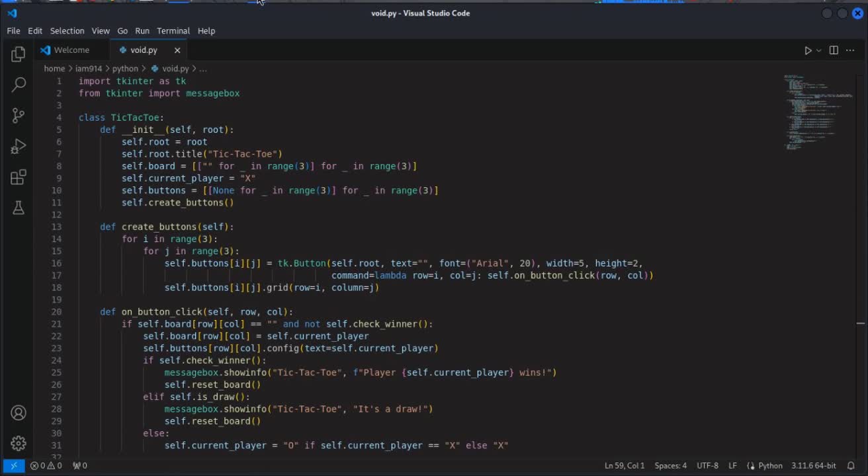This screenshot has width=868, height=476.
Task: Open the Source Control view
Action: pyautogui.click(x=19, y=116)
